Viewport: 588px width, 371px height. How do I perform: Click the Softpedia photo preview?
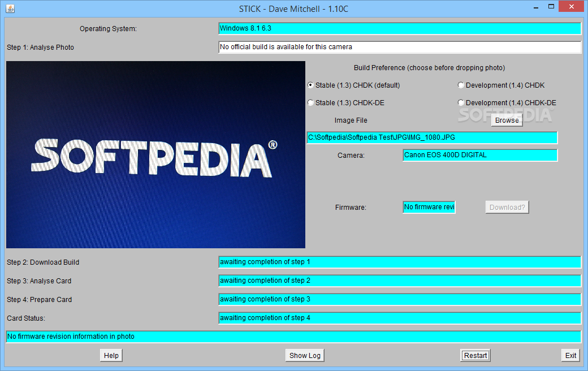click(155, 154)
